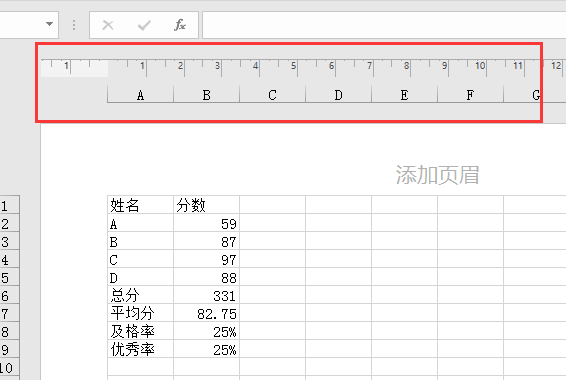Screen dimensions: 566x380
Task: Select name cell A above B
Action: tap(140, 223)
